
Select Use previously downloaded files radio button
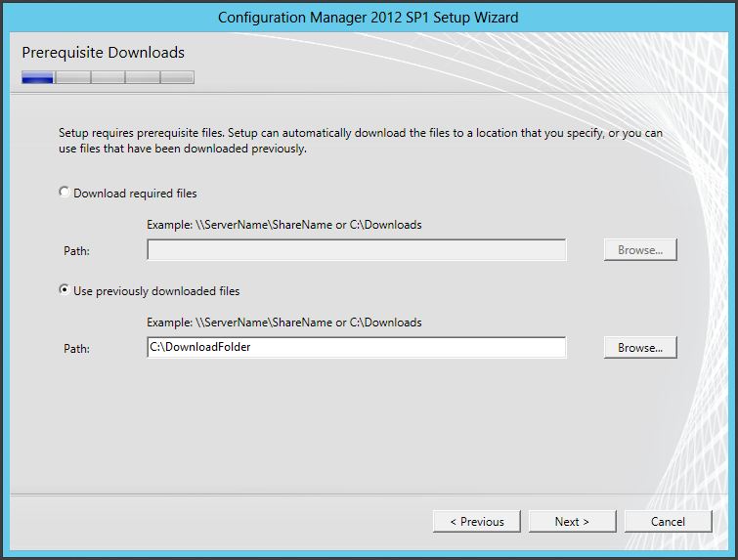pos(65,290)
